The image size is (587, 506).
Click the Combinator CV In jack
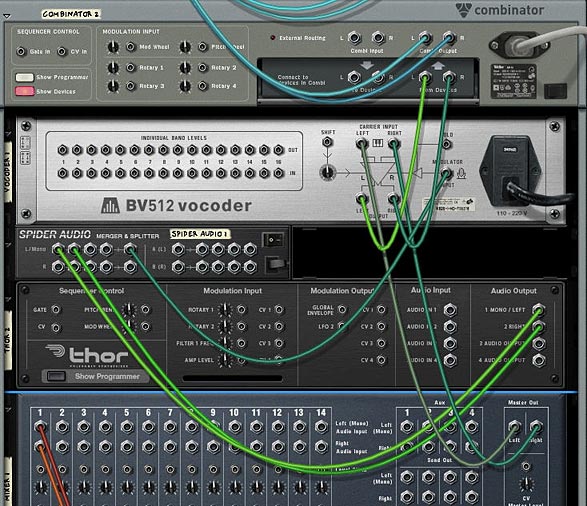pyautogui.click(x=62, y=51)
